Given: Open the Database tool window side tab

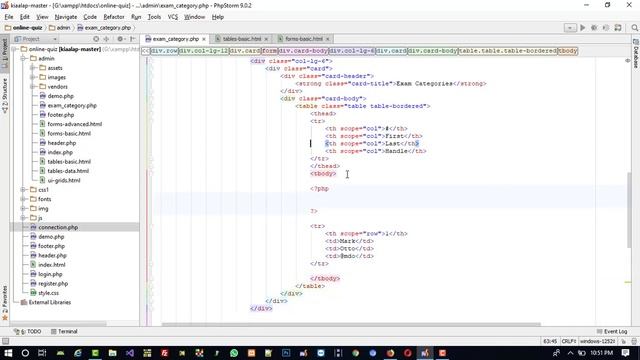Looking at the screenshot, I should [636, 54].
